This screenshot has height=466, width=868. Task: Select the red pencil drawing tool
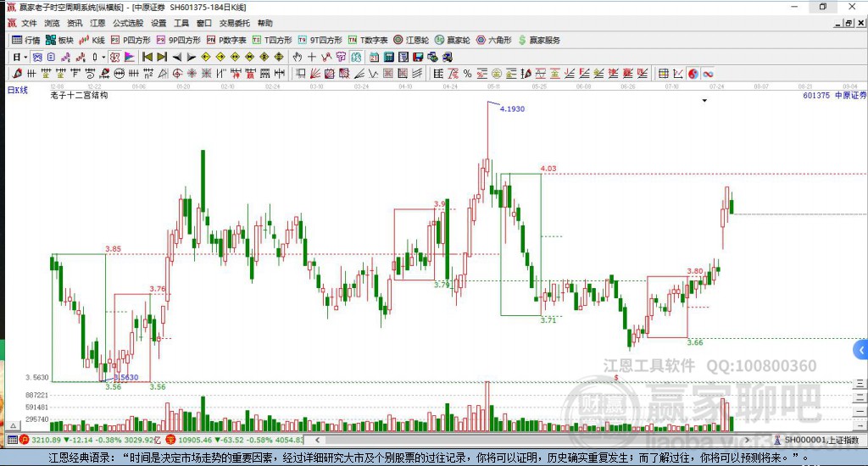coord(17,74)
